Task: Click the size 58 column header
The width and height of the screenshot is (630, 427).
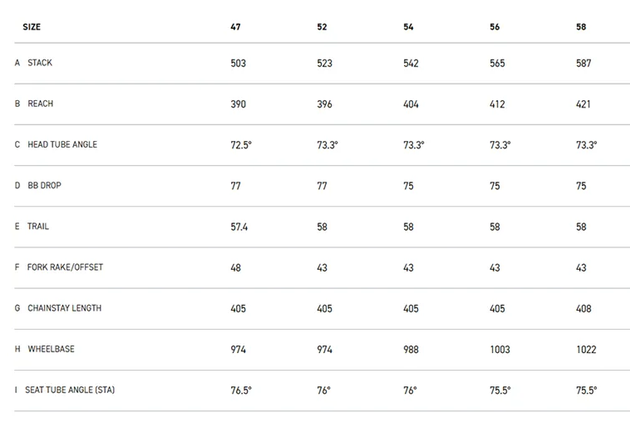Action: pos(581,27)
